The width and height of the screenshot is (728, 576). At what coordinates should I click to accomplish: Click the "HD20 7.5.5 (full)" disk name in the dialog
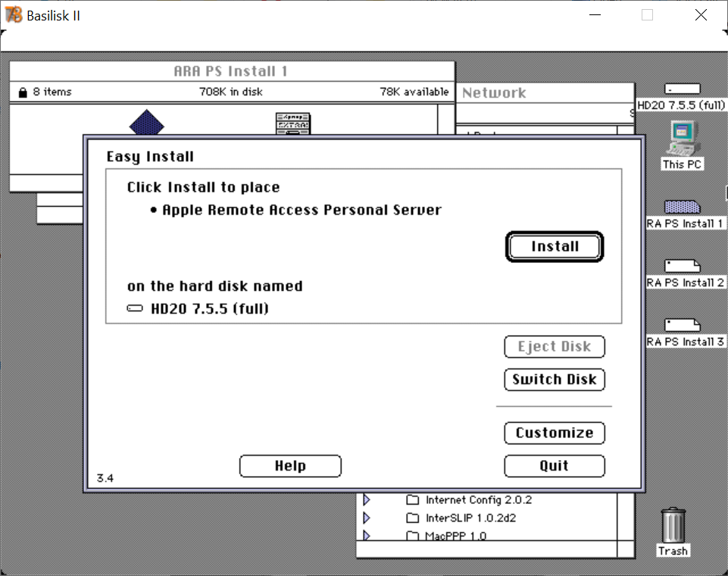click(x=210, y=308)
